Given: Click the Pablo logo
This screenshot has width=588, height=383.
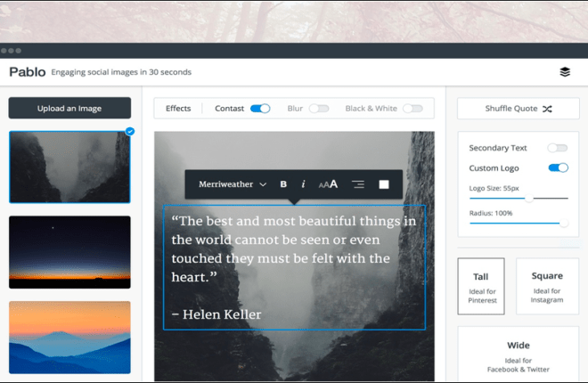Looking at the screenshot, I should (x=26, y=72).
